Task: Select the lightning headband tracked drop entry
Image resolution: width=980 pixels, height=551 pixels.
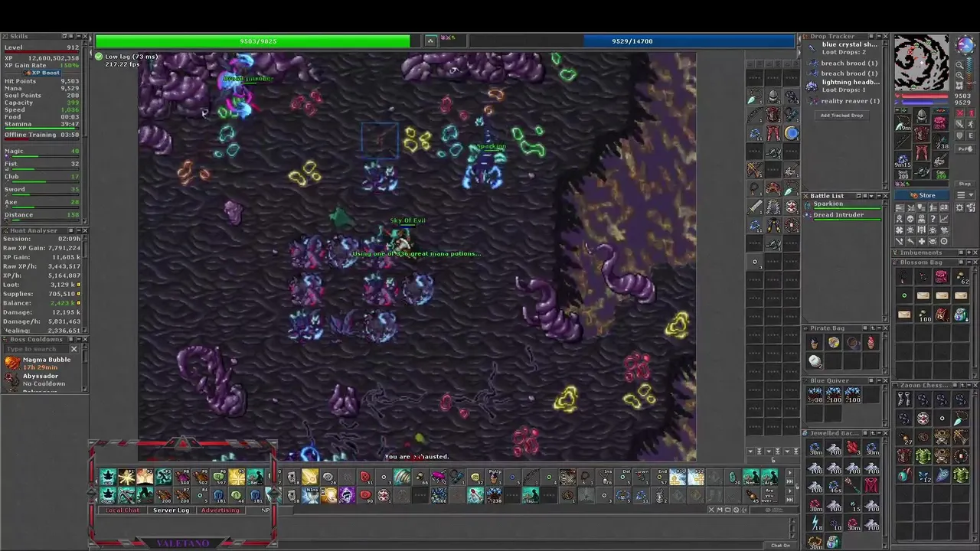Action: pos(842,86)
